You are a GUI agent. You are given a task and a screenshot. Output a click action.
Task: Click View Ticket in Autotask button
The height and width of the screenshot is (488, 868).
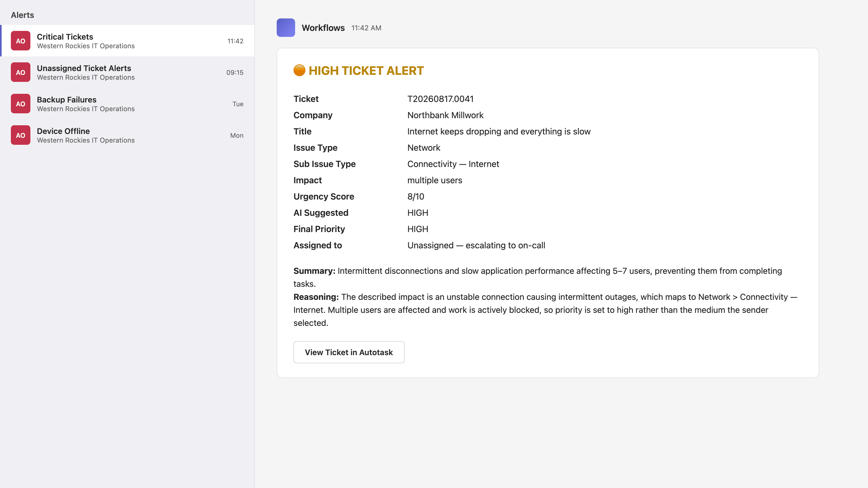click(349, 352)
